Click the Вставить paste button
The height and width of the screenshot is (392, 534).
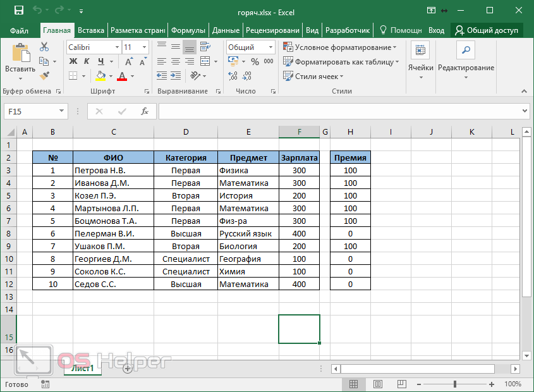pos(20,61)
